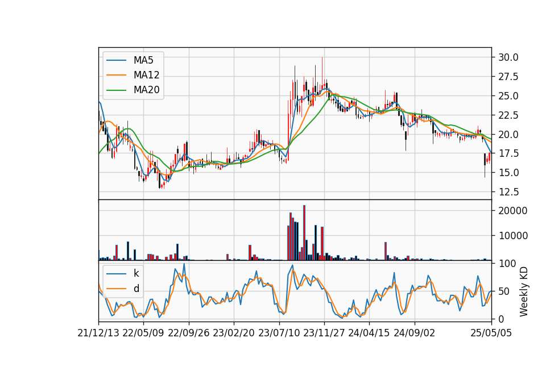Click the green MA20 legend line sample

(116, 90)
